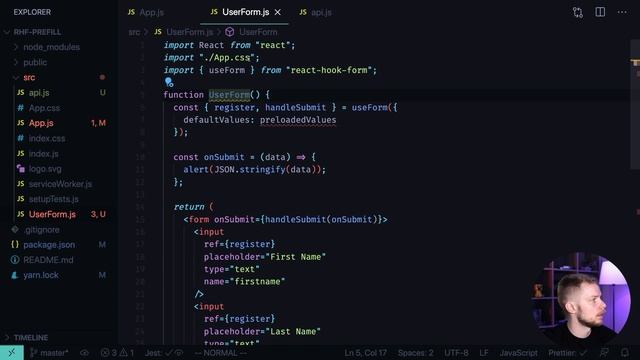Click the "react-hook-form" import string
The height and width of the screenshot is (360, 640).
click(329, 70)
